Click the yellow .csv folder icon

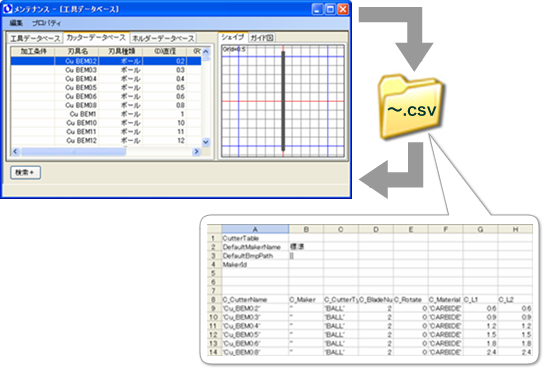coord(410,107)
